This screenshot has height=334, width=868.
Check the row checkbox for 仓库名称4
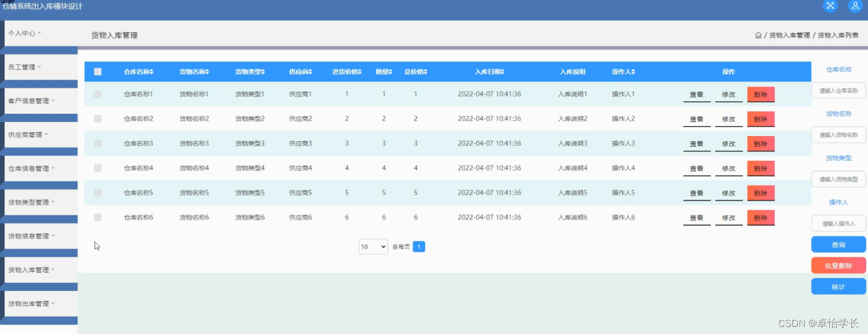click(x=98, y=168)
